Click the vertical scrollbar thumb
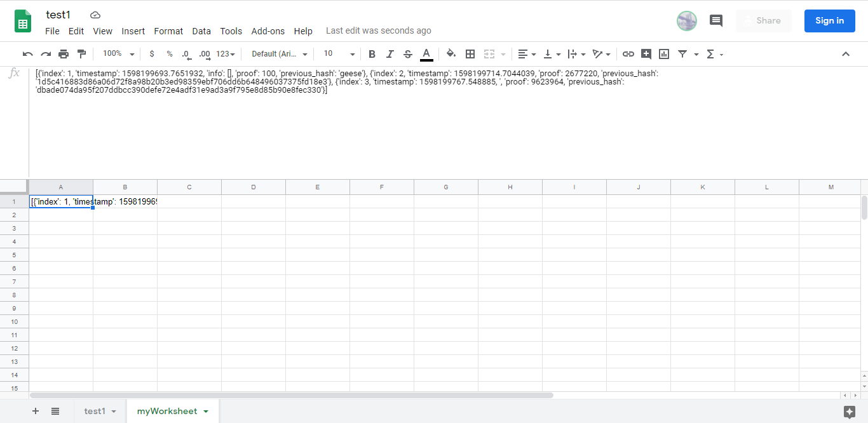This screenshot has height=423, width=868. point(864,208)
